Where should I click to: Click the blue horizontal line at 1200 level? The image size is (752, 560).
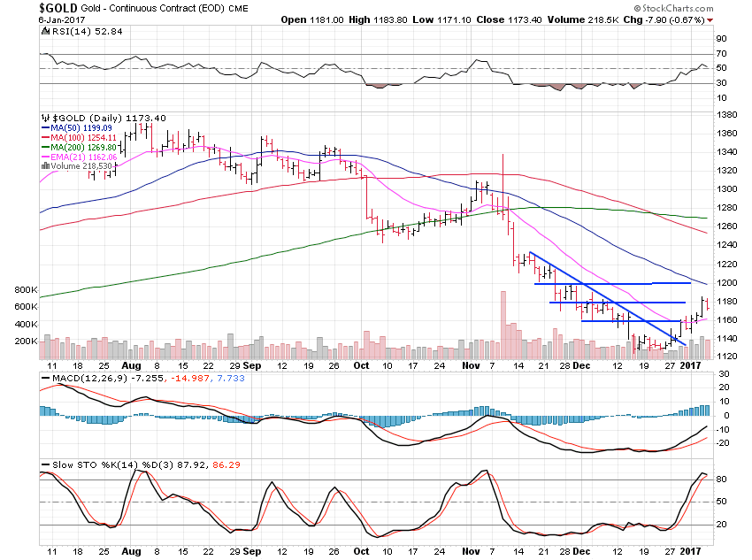pyautogui.click(x=612, y=283)
